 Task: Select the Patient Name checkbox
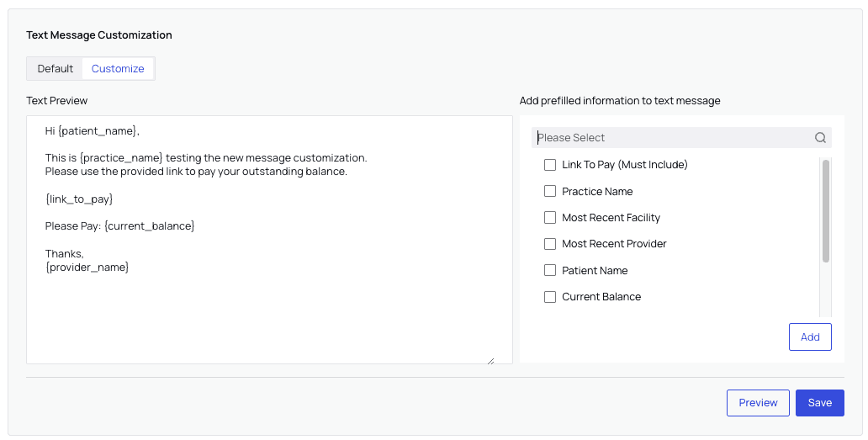tap(550, 270)
